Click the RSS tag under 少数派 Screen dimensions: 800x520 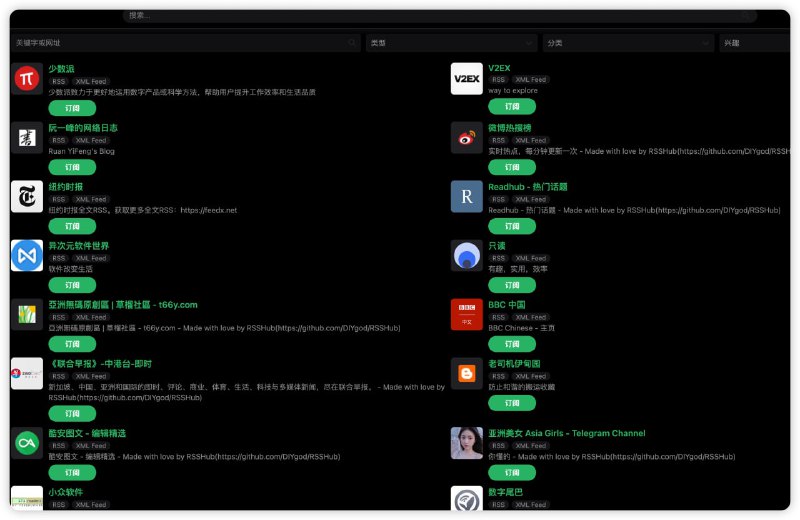tap(59, 82)
